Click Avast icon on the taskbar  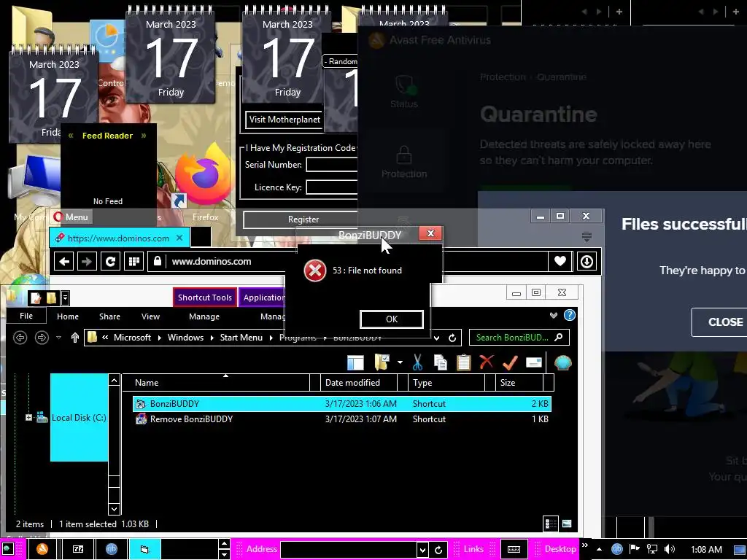coord(42,549)
